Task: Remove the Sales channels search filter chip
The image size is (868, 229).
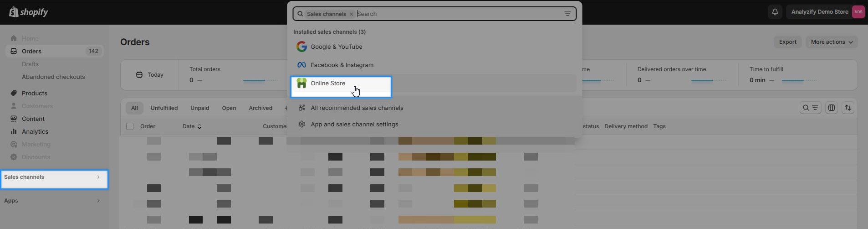Action: point(351,14)
